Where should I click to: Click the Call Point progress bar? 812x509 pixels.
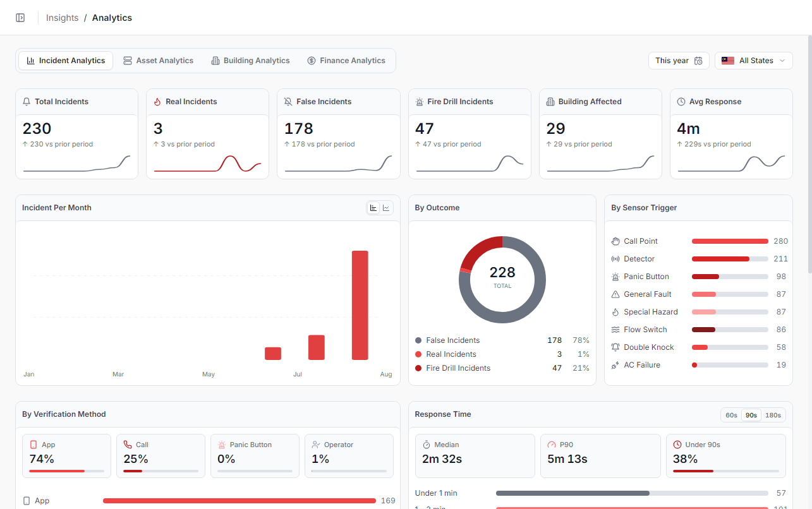coord(730,241)
